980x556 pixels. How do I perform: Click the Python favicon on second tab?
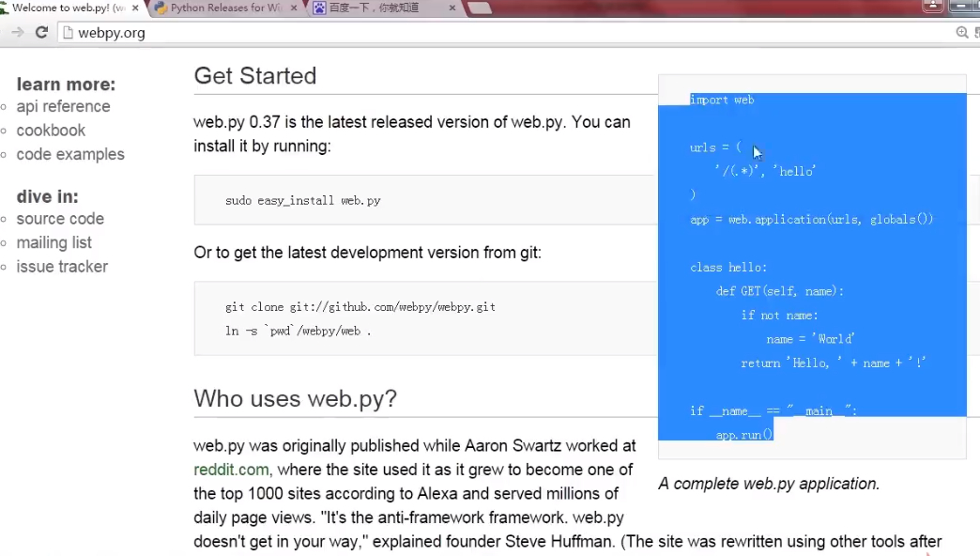[x=161, y=8]
